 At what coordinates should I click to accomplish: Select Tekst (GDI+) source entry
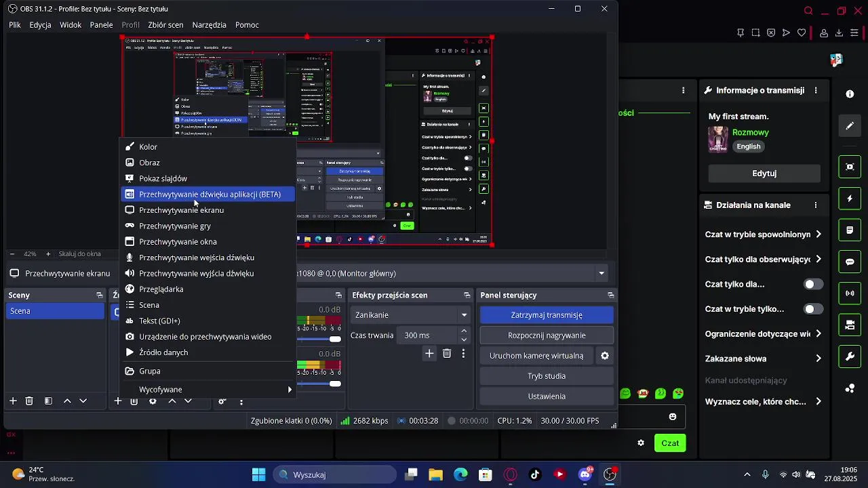tap(208, 321)
